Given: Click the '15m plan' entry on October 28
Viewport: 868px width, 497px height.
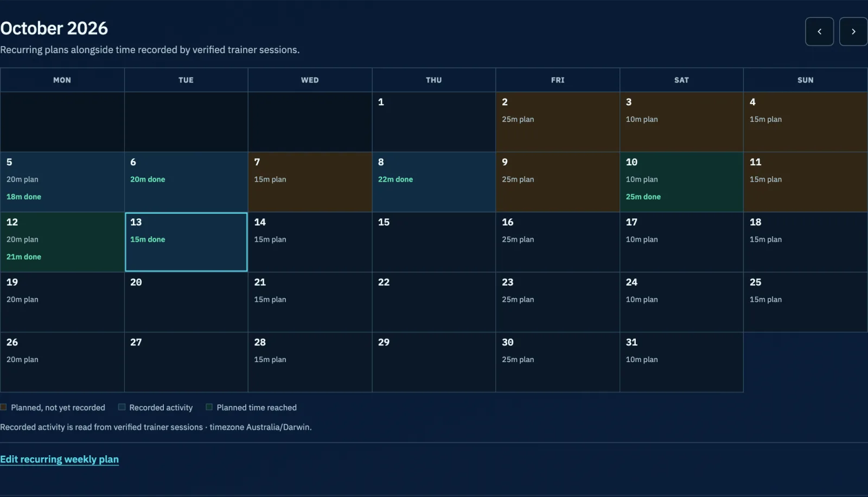Looking at the screenshot, I should coord(270,360).
